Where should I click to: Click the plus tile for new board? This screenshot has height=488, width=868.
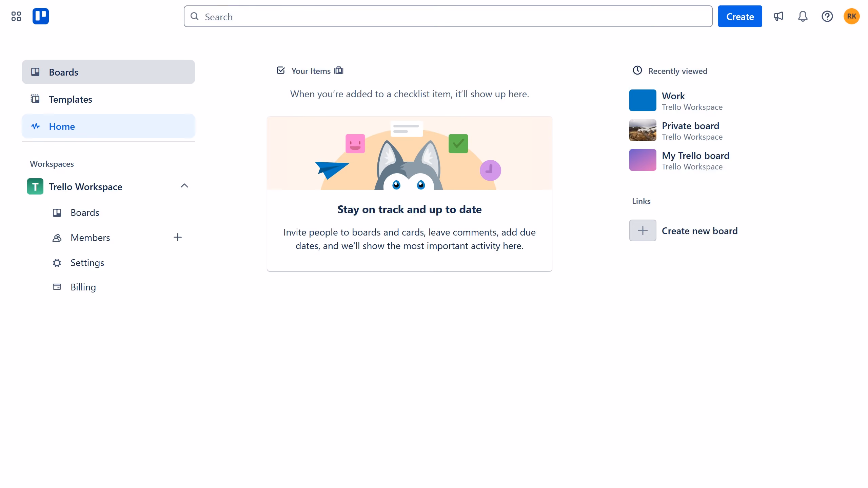pyautogui.click(x=643, y=230)
